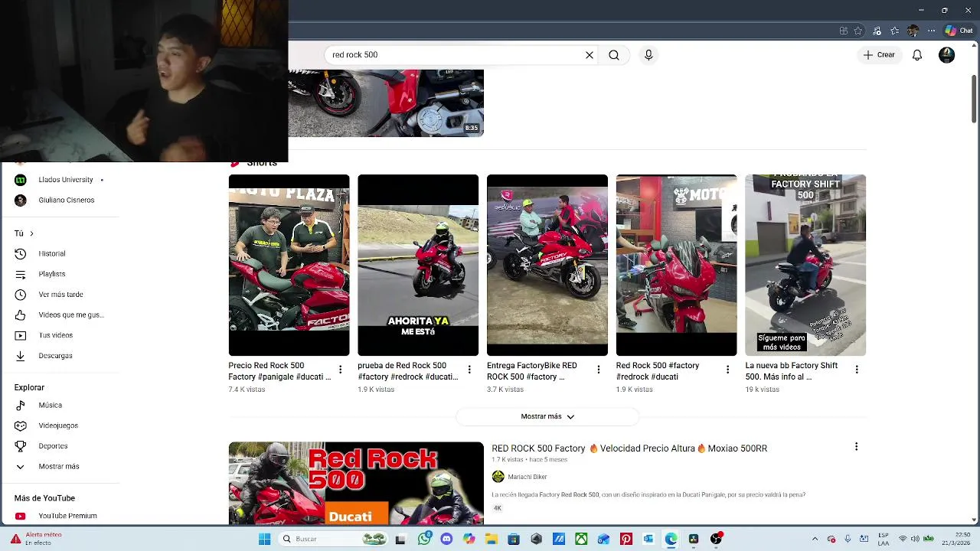Open OBS Studio from the taskbar
This screenshot has height=551, width=980.
click(x=716, y=539)
